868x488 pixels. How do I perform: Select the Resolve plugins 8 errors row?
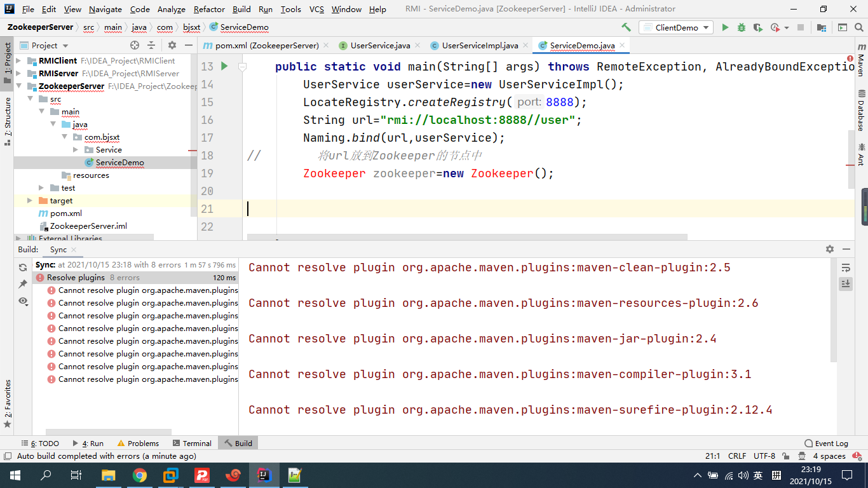click(x=137, y=278)
